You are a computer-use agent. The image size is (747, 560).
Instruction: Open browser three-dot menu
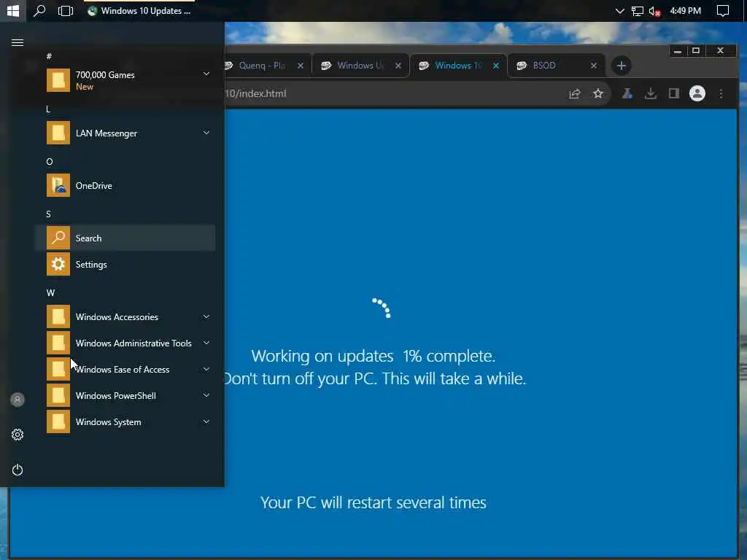tap(721, 94)
